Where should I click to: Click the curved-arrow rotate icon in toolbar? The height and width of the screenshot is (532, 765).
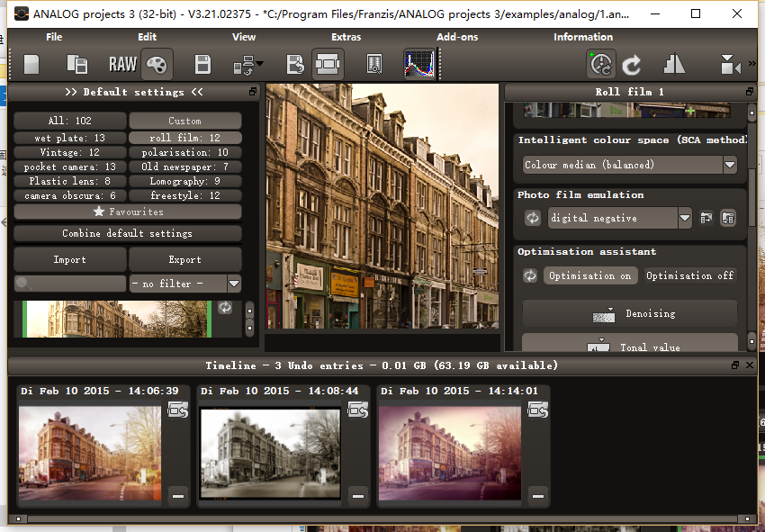633,65
